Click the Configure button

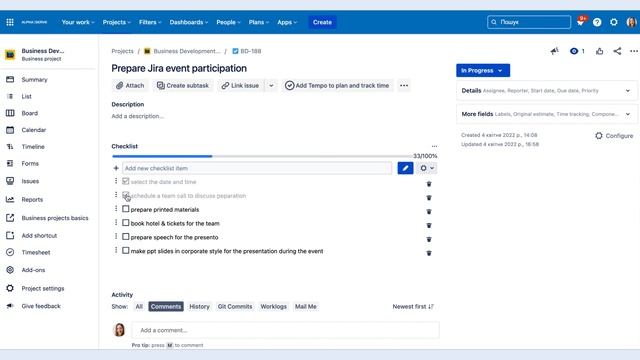(x=614, y=136)
